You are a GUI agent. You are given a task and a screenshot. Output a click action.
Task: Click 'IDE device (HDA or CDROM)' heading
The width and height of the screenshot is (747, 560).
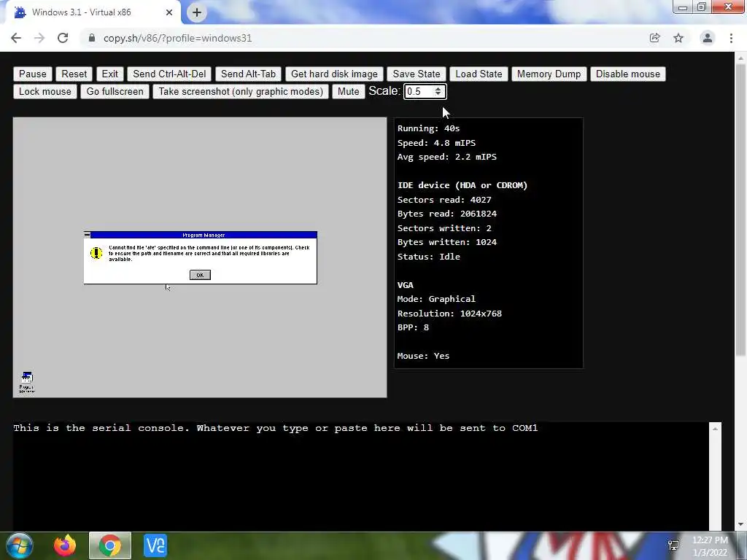coord(462,185)
